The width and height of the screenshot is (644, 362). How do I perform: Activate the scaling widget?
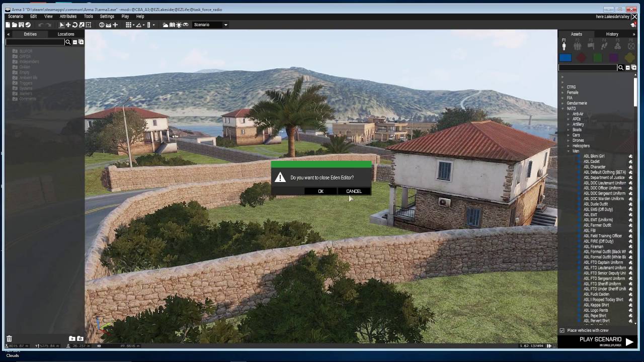pyautogui.click(x=82, y=25)
